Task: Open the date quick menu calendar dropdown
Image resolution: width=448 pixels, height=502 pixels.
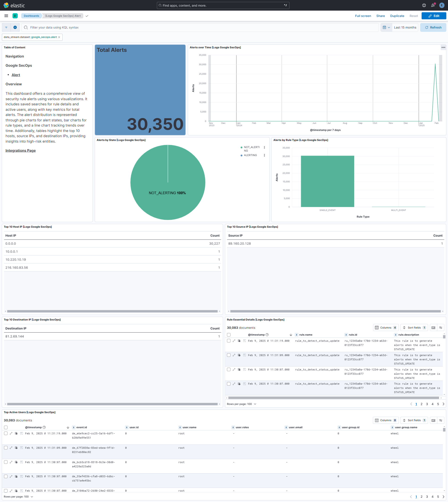Action: [386, 27]
